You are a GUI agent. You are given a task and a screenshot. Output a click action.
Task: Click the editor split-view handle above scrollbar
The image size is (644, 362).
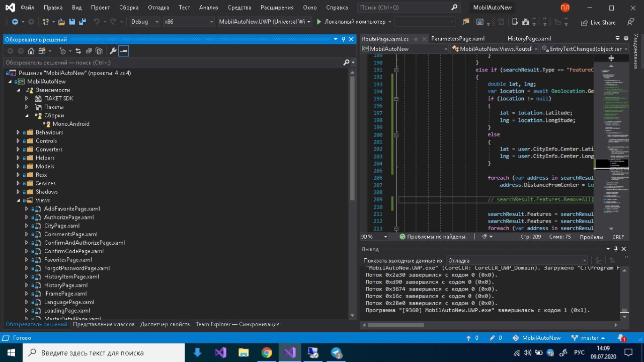(x=611, y=58)
